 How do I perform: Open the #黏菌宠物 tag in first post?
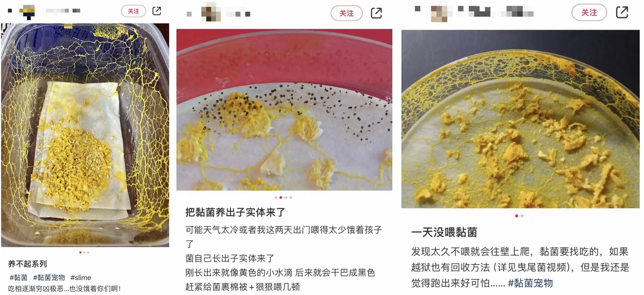pyautogui.click(x=49, y=277)
